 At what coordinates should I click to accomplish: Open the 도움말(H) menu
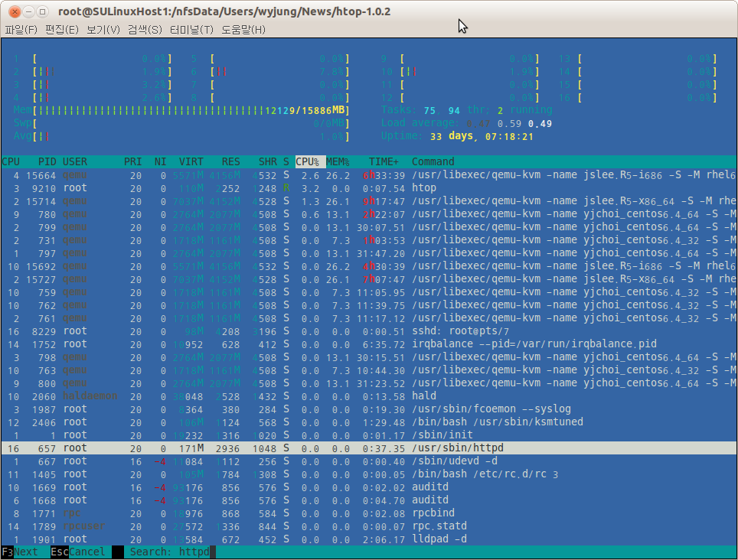pos(243,30)
